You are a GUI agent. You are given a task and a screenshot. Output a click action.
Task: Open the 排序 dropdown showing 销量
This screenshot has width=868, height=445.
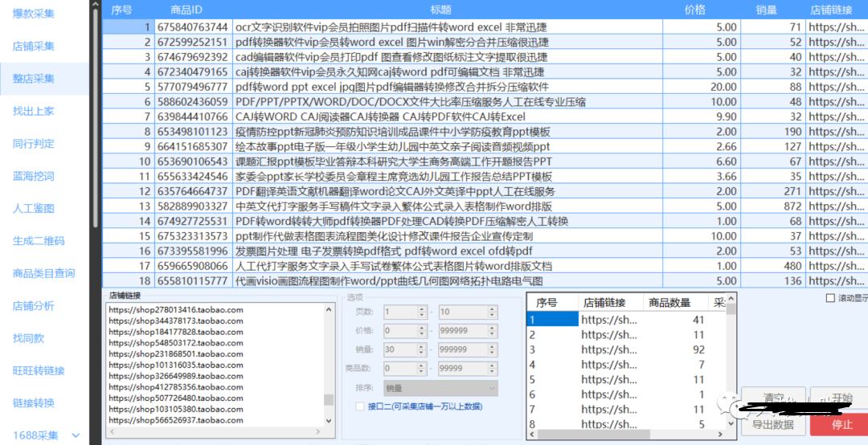[440, 388]
